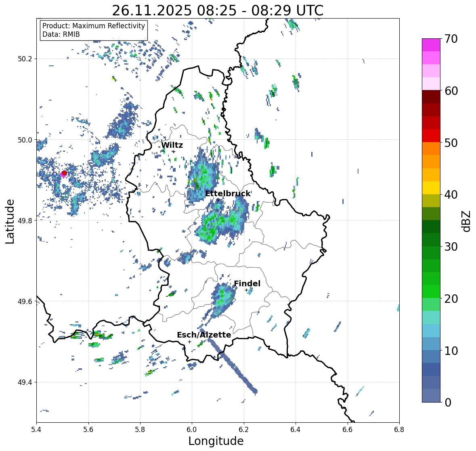This screenshot has width=476, height=451.
Task: Click the 'Data: RMIB' text
Action: (61, 34)
